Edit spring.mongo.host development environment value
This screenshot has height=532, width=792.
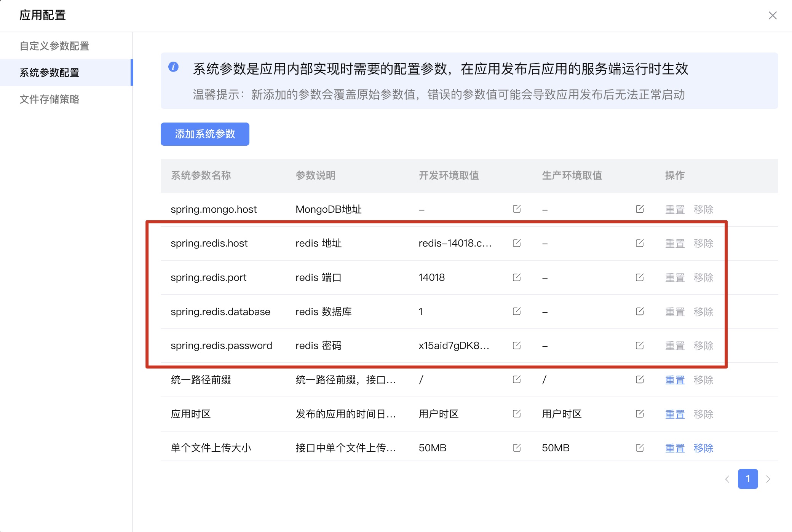click(516, 209)
